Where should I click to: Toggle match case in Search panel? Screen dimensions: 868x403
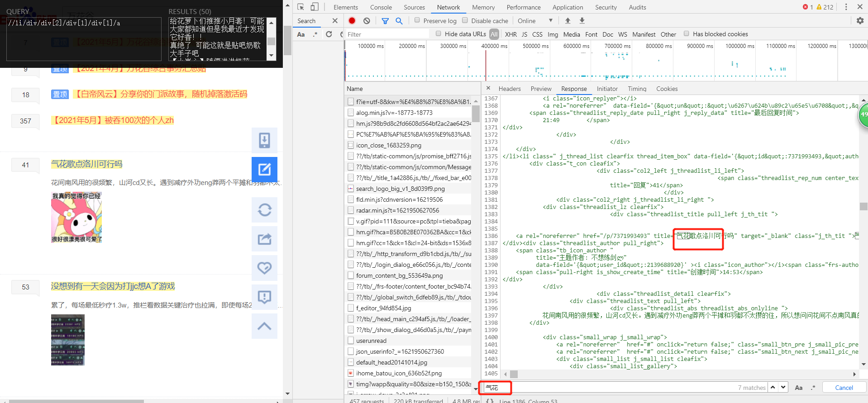pyautogui.click(x=301, y=34)
